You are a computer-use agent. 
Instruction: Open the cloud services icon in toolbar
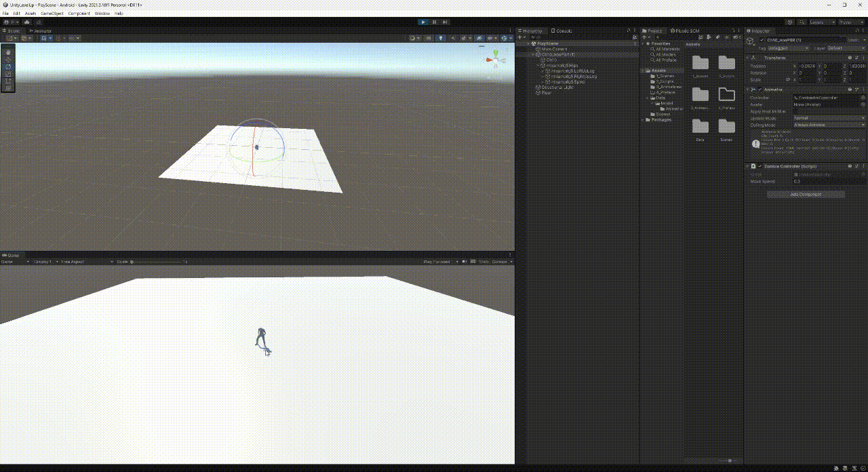27,22
